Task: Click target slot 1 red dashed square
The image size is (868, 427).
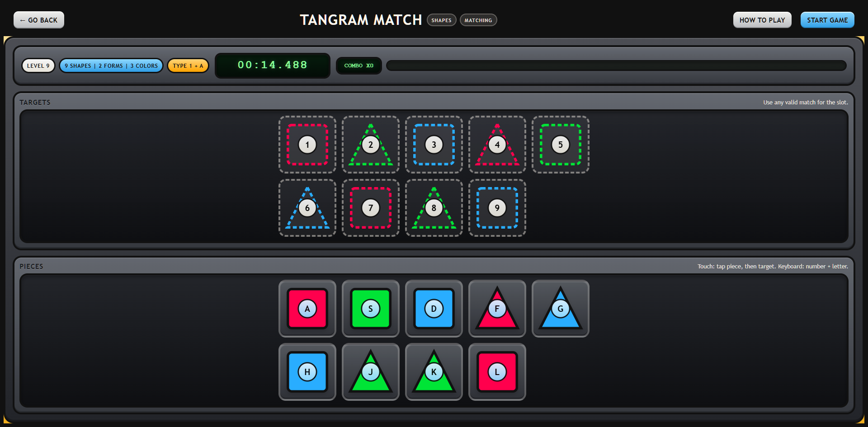Action: tap(307, 145)
